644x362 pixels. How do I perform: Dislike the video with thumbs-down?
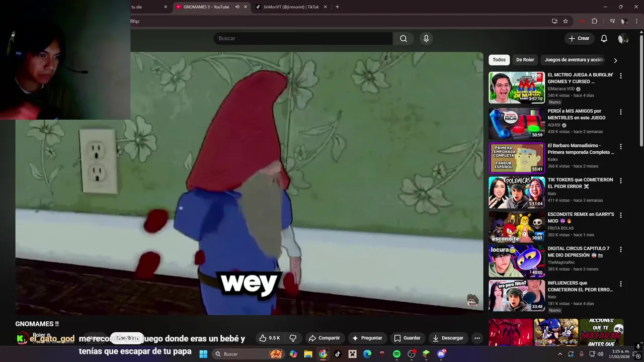(x=293, y=338)
